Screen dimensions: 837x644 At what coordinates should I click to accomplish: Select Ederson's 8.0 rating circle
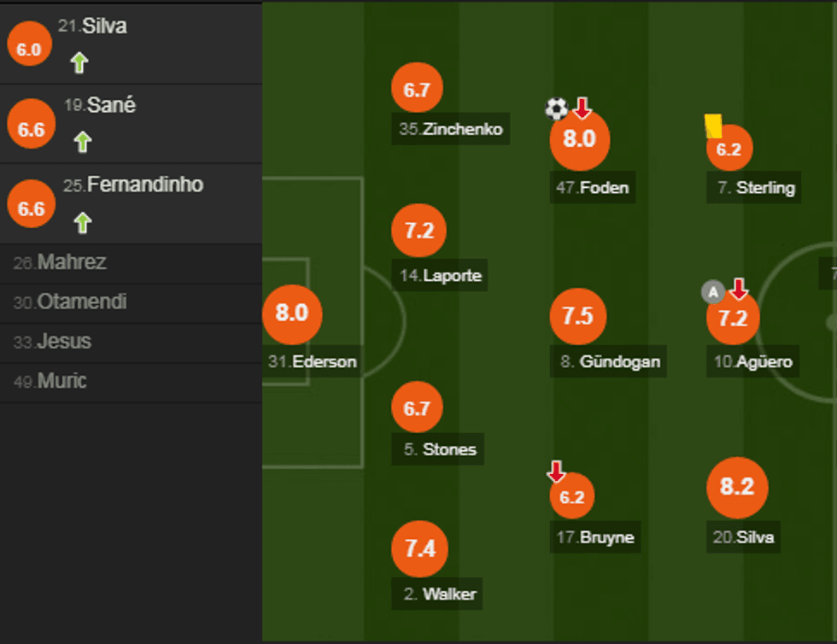[292, 313]
